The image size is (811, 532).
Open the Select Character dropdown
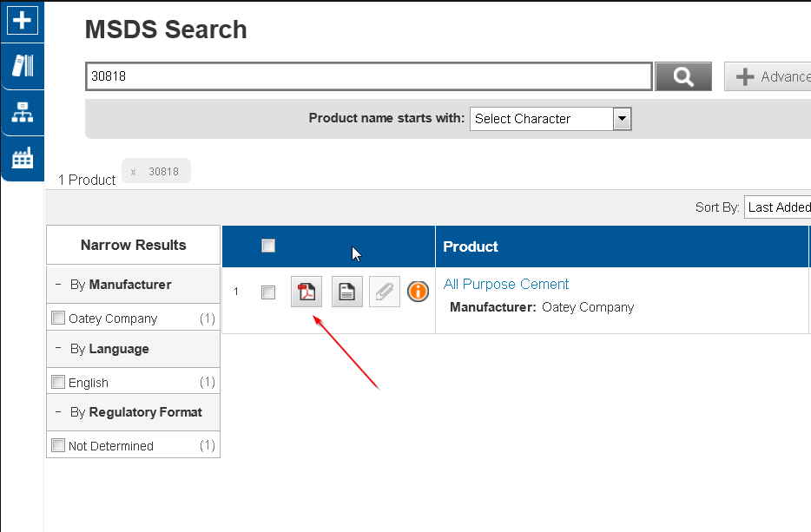pyautogui.click(x=551, y=119)
